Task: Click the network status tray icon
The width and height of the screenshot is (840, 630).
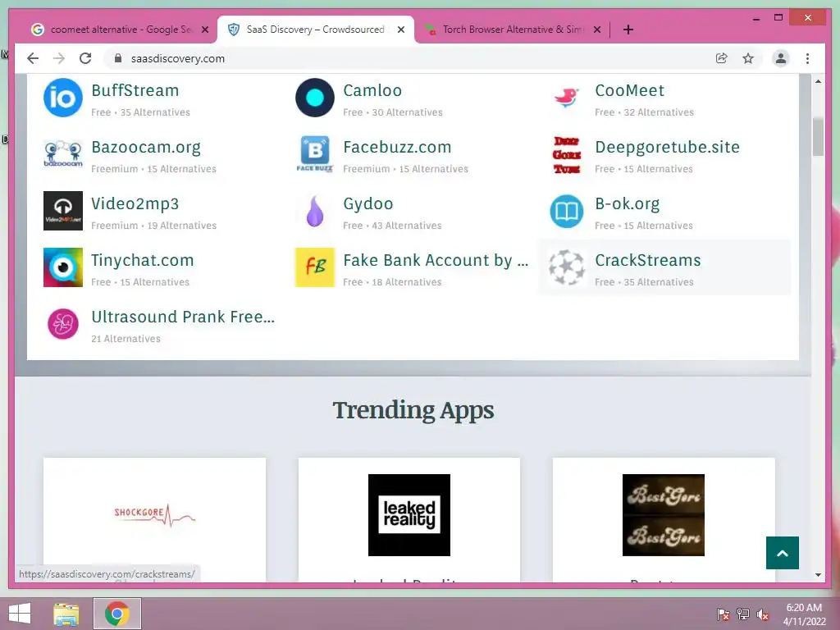Action: click(743, 614)
